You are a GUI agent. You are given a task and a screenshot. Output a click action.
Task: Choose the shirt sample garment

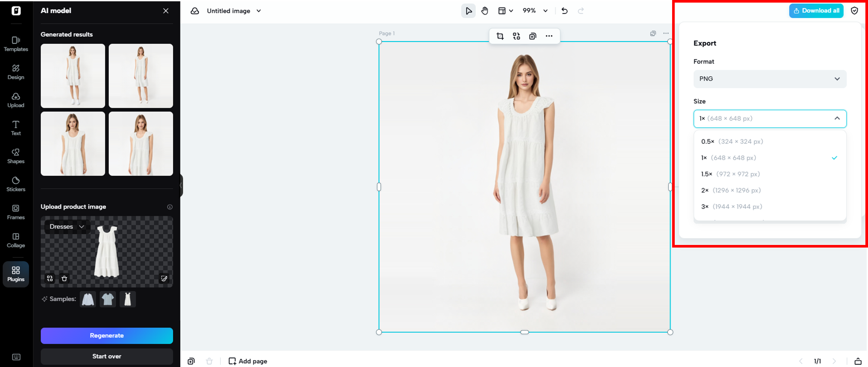coord(88,299)
